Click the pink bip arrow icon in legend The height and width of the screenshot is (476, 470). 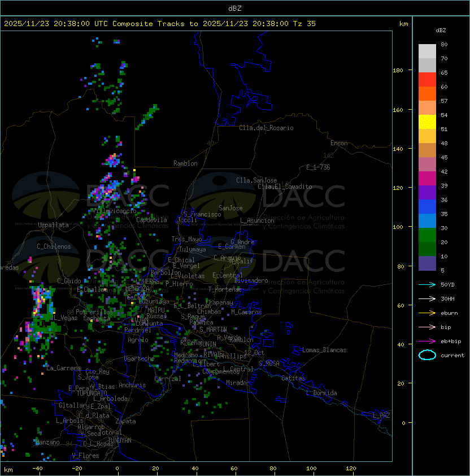(427, 327)
